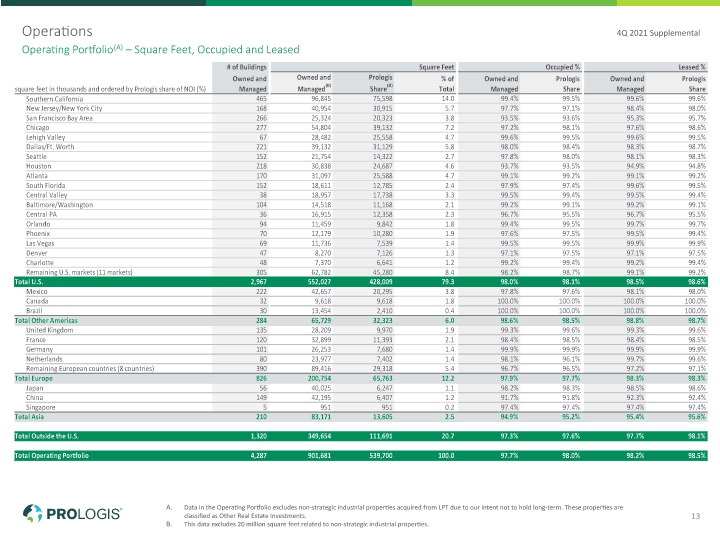720x540 pixels.
Task: Click the Operating Portfolio subtitle heading
Action: [161, 50]
